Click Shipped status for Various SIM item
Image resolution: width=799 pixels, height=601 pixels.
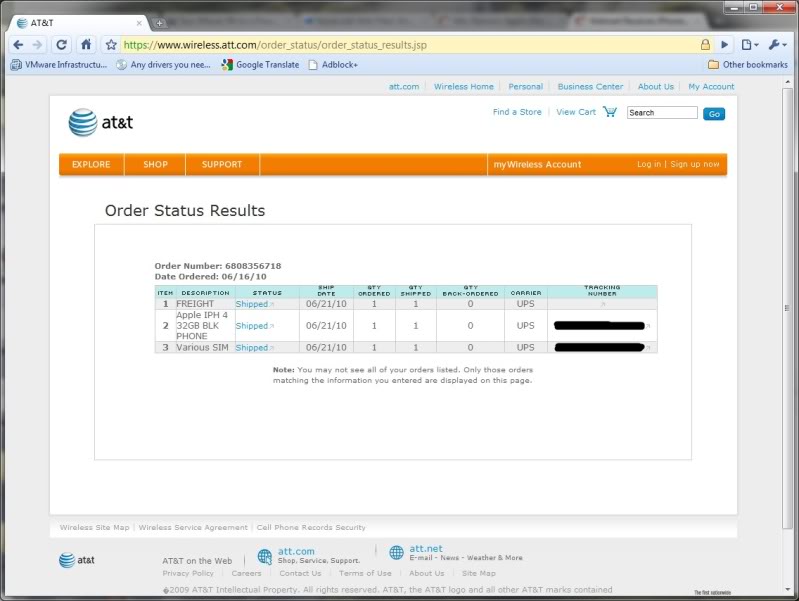point(254,348)
